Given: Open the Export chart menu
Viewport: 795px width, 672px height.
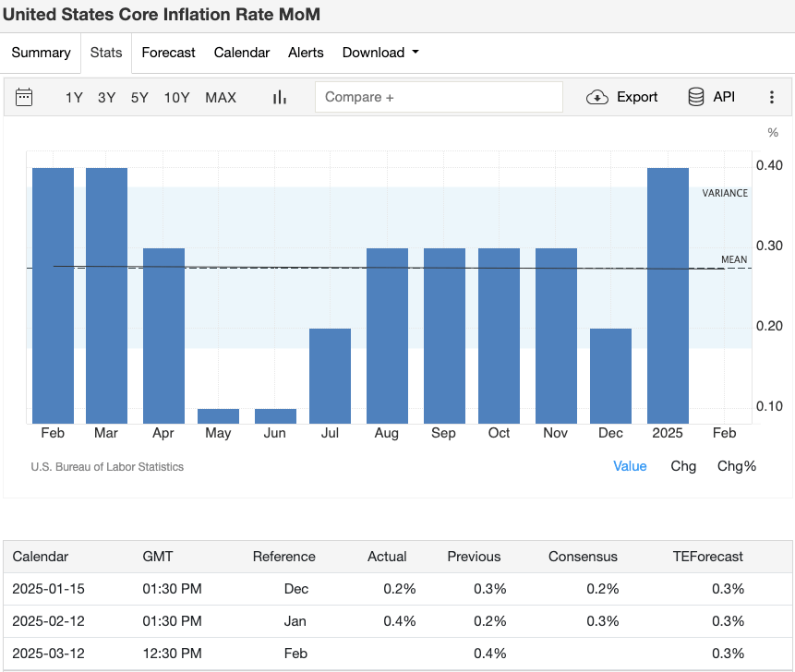Looking at the screenshot, I should 621,97.
